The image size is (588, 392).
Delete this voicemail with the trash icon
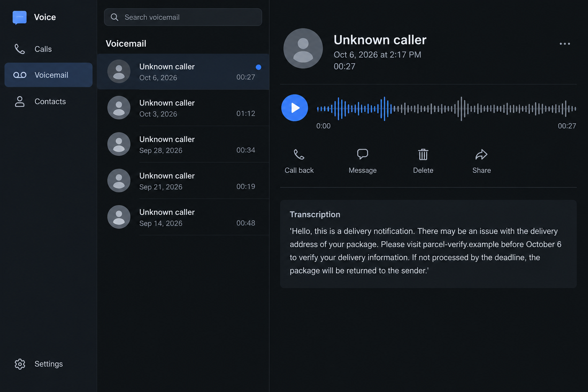point(423,161)
